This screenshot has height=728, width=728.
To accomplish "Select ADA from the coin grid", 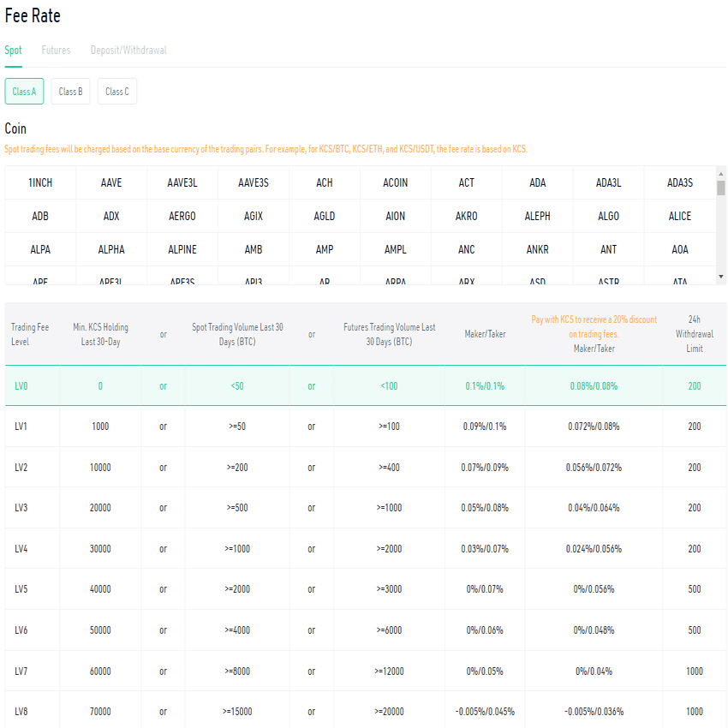I will 537,182.
